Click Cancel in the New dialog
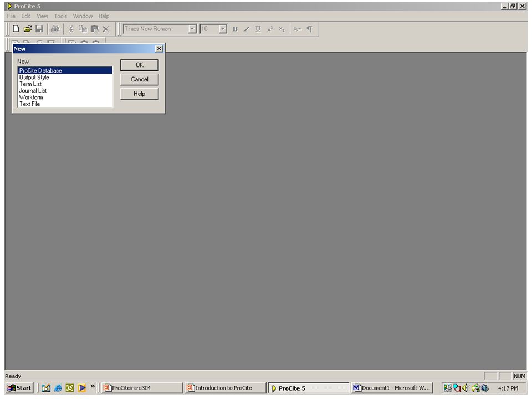The height and width of the screenshot is (399, 532). (x=140, y=79)
